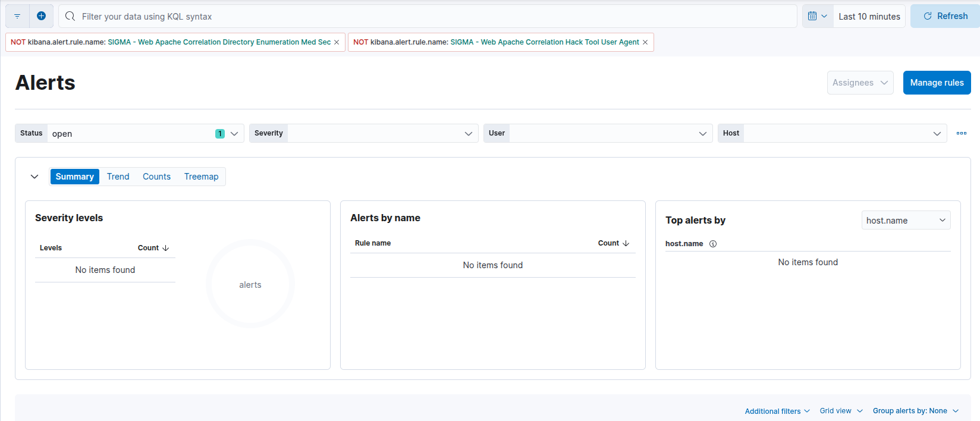Click the add filter plus icon
This screenshot has width=980, height=421.
[x=41, y=16]
